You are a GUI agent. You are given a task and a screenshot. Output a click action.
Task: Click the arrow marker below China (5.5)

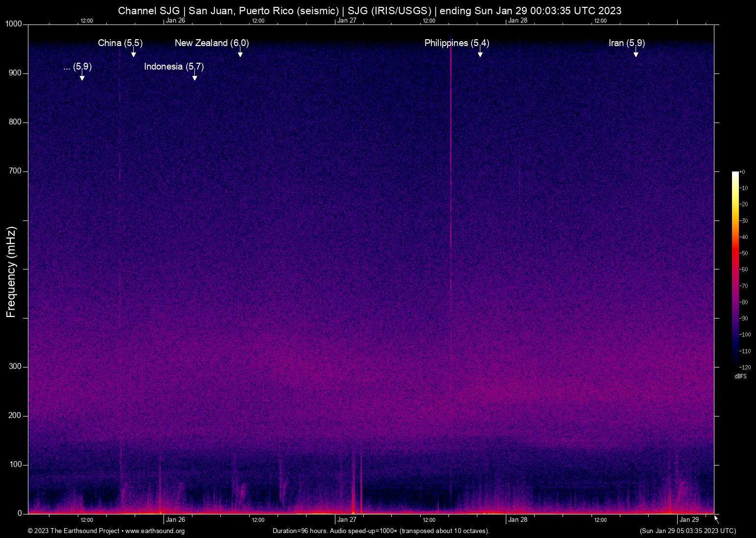tap(133, 54)
